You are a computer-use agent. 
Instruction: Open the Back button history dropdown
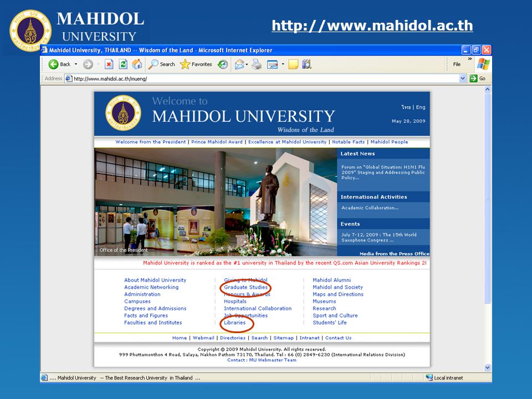tap(76, 64)
